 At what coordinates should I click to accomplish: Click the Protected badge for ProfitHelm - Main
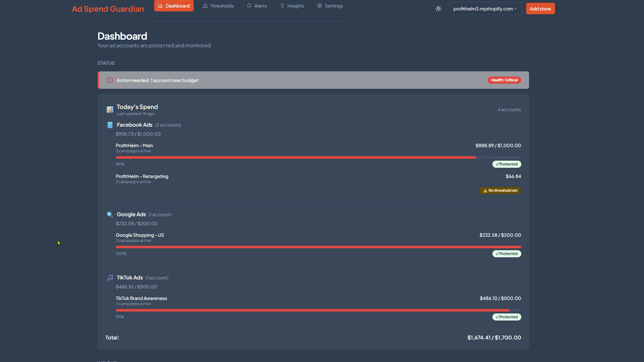pyautogui.click(x=506, y=164)
